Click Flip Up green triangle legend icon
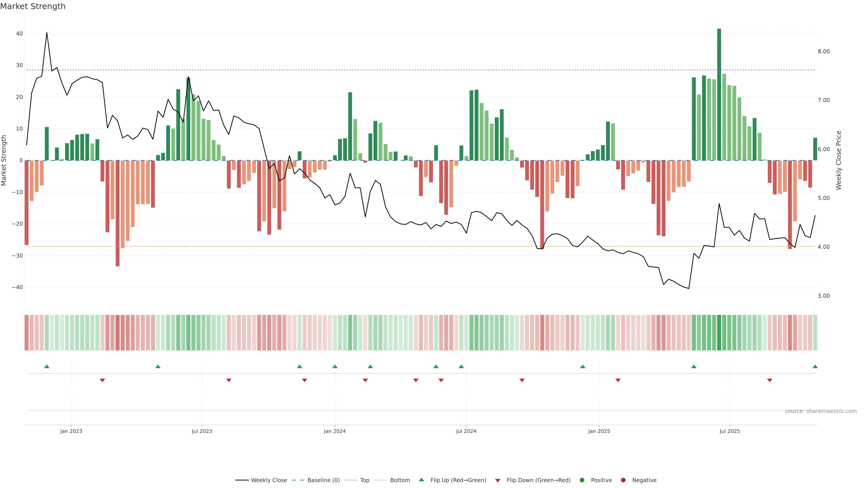Screen dimensions: 868x488 coord(421,480)
